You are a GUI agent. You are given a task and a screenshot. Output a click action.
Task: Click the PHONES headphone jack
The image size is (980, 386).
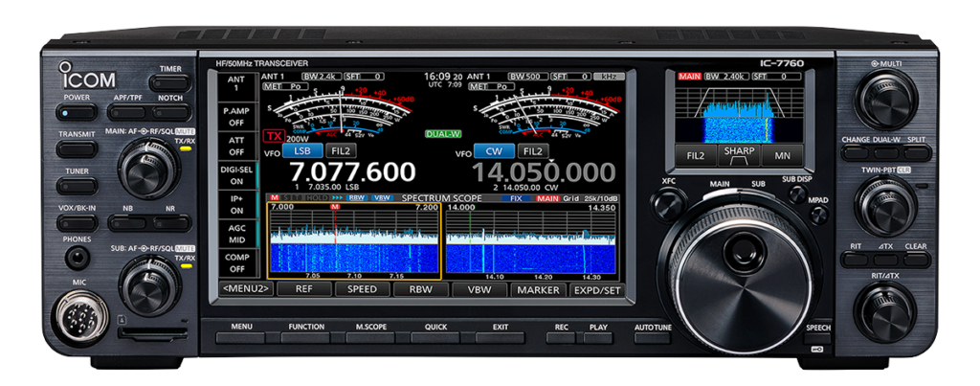[78, 258]
